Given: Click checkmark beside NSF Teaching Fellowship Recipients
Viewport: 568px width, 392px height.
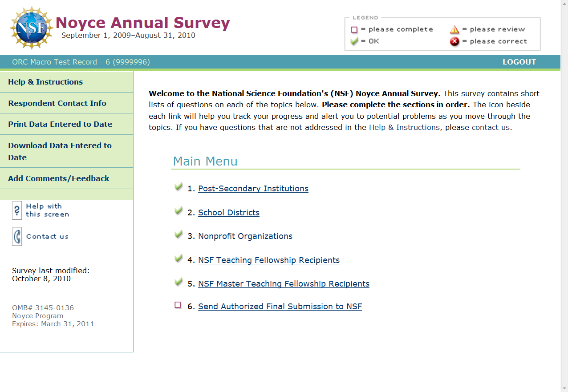Looking at the screenshot, I should coord(179,259).
